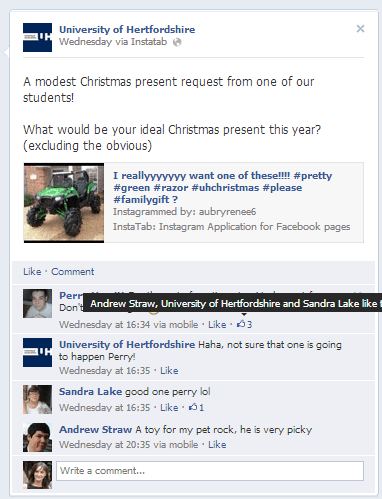This screenshot has height=499, width=382.
Task: Open Instatab app link in post header
Action: (149, 42)
